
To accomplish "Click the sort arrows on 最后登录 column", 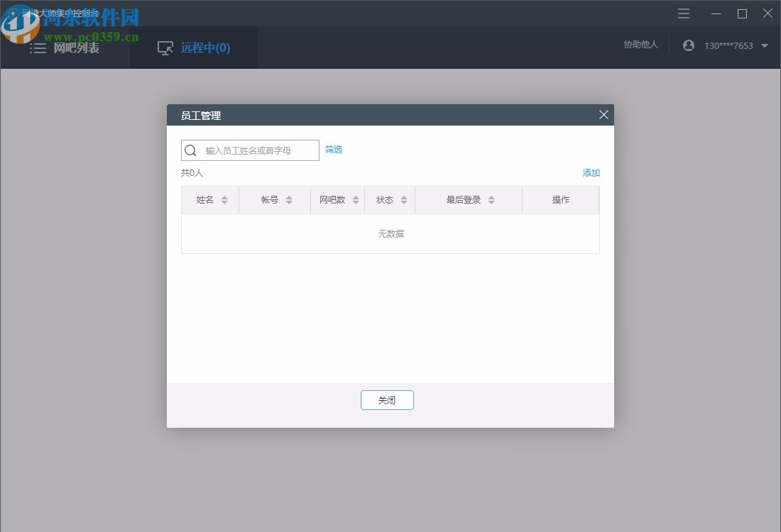I will tap(491, 199).
